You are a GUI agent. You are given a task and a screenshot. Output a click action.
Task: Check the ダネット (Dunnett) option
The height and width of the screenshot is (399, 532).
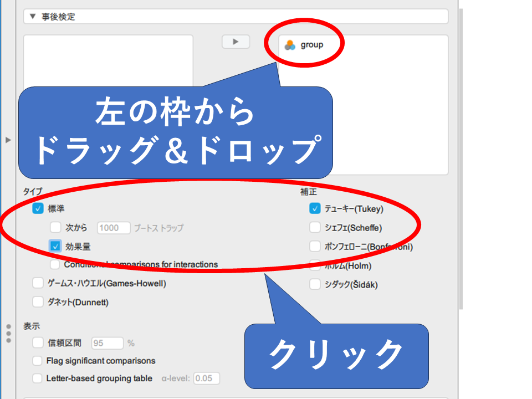tap(38, 302)
